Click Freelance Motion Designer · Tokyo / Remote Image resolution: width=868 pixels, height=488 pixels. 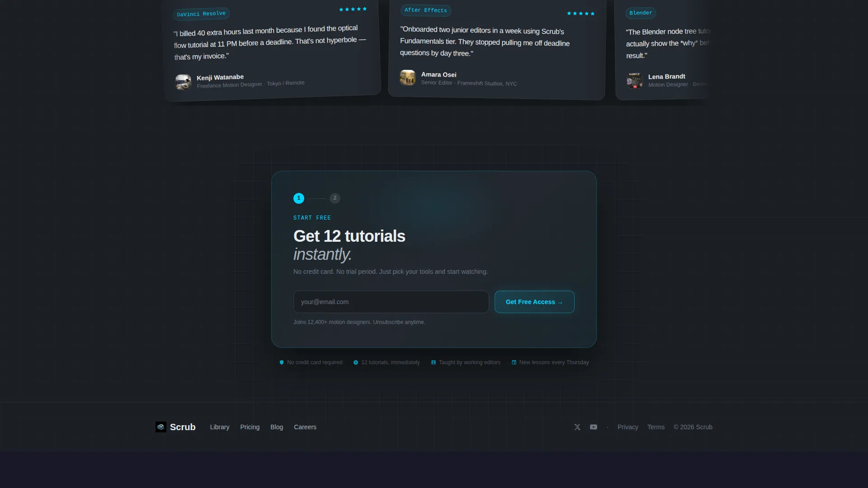point(251,84)
